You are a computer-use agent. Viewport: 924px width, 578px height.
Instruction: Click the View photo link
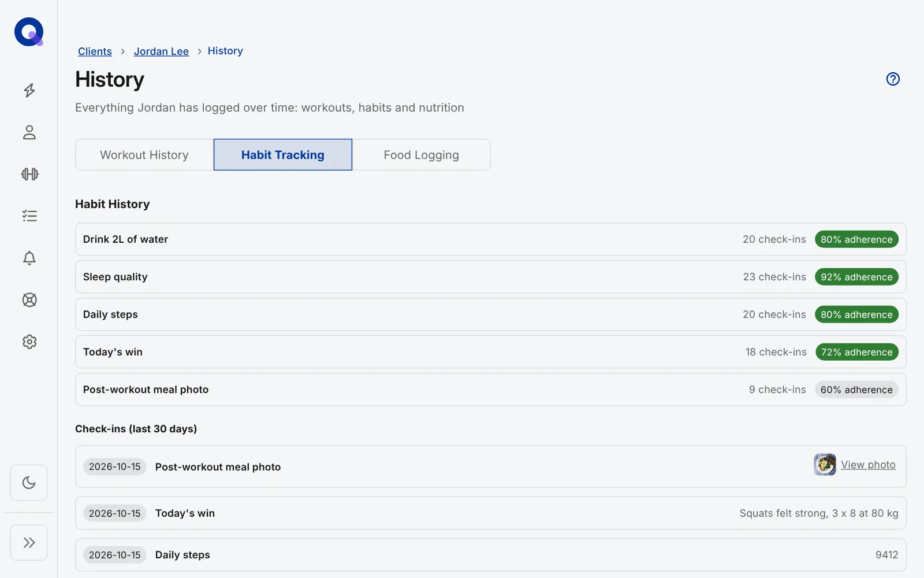pyautogui.click(x=868, y=465)
